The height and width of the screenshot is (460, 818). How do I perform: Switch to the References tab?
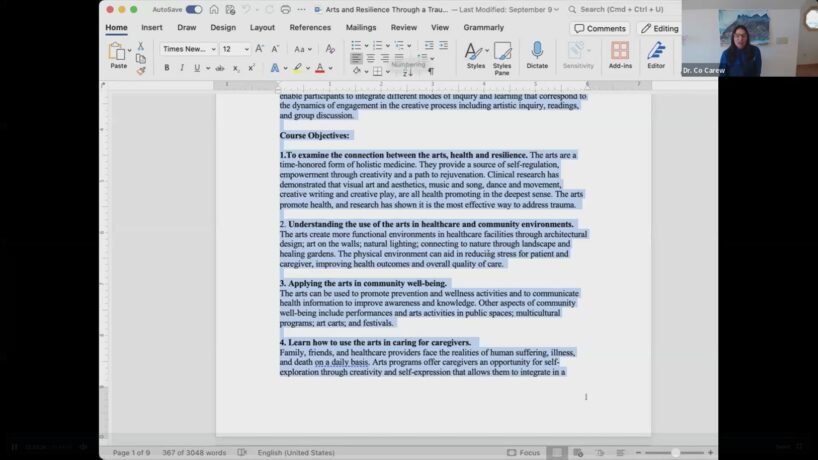pos(310,28)
